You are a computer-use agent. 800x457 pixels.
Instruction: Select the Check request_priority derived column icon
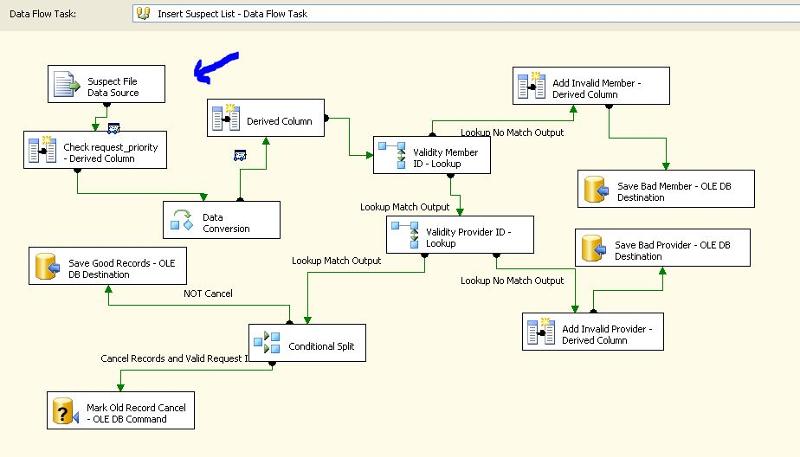41,152
